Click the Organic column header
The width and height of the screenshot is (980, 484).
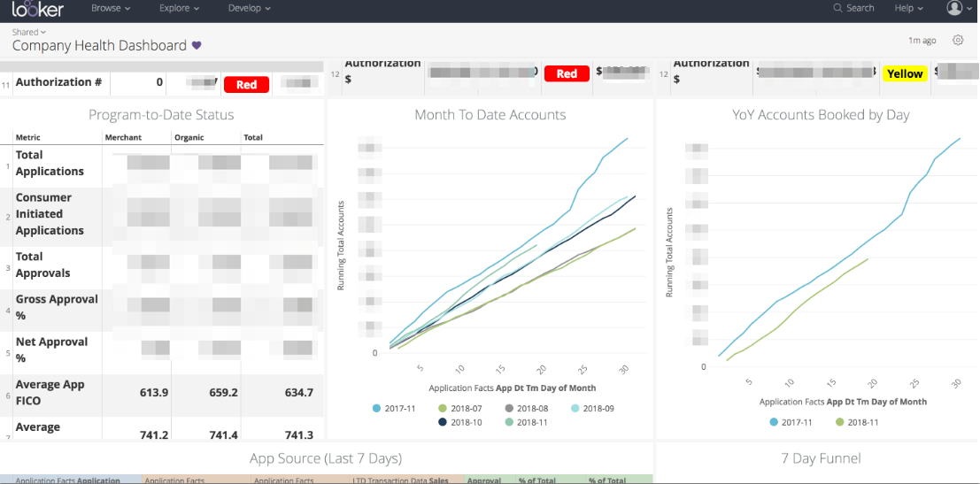189,138
